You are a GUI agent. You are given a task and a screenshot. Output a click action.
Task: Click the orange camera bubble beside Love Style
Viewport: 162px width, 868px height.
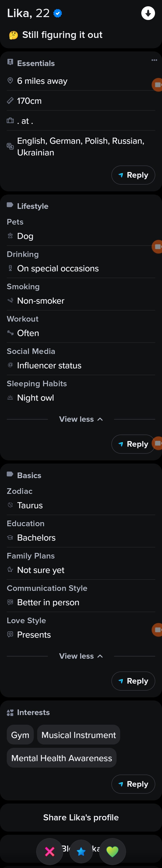157,629
